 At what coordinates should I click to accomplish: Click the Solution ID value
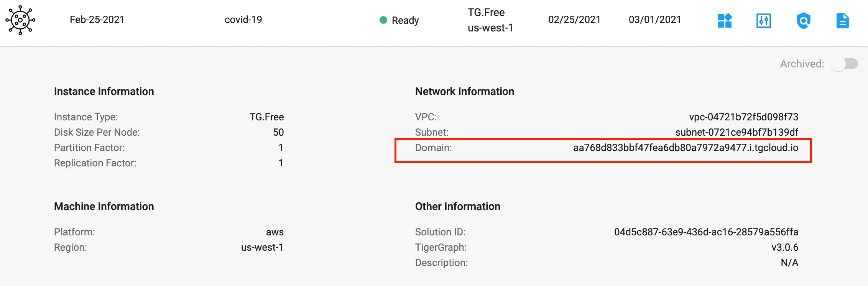pyautogui.click(x=706, y=232)
